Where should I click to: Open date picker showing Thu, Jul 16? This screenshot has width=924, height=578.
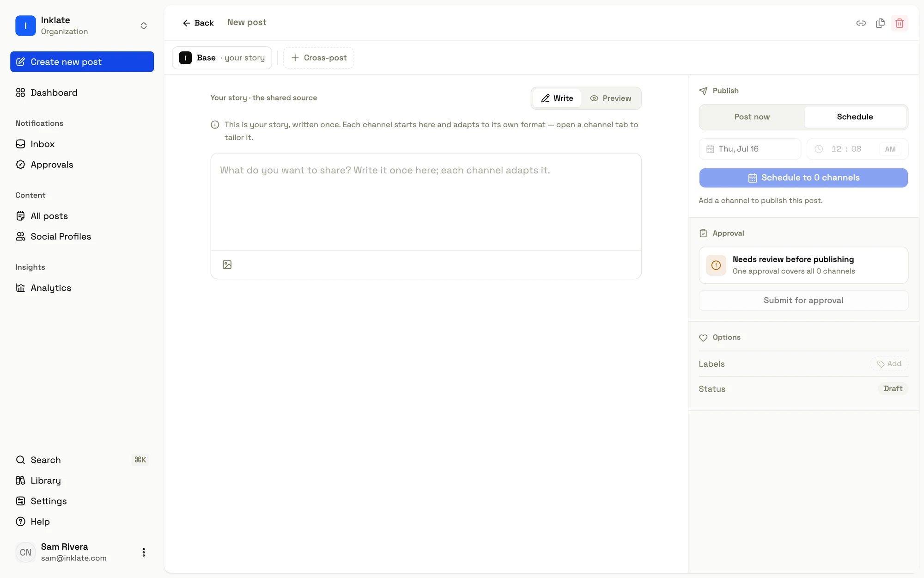pos(750,149)
